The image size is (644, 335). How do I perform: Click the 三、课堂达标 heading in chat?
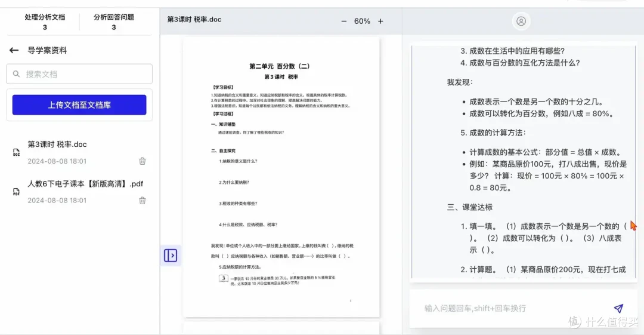(x=470, y=207)
